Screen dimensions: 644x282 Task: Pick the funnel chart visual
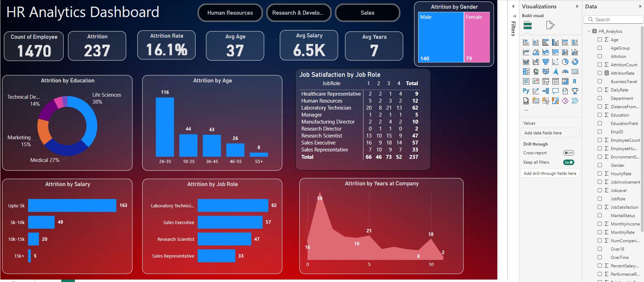click(546, 62)
